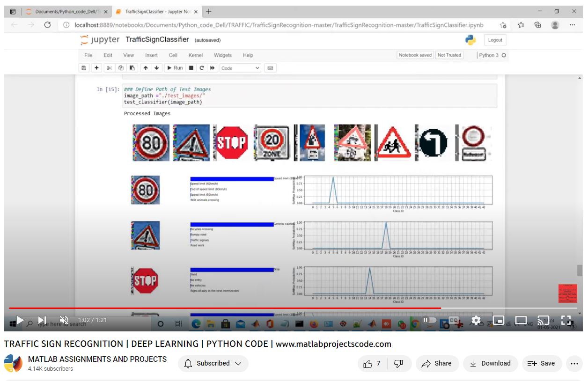Viewport: 588px width, 381px height.
Task: Cast the video to TV
Action: click(x=543, y=321)
